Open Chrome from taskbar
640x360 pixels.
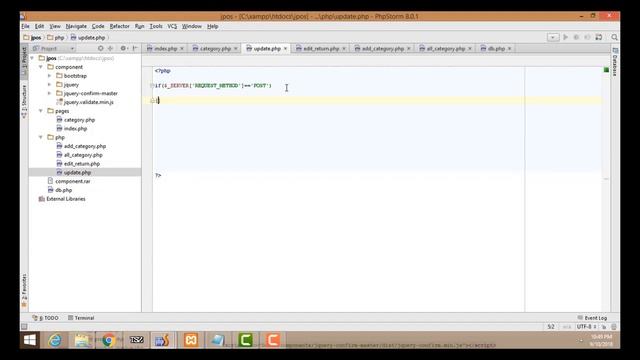[109, 340]
